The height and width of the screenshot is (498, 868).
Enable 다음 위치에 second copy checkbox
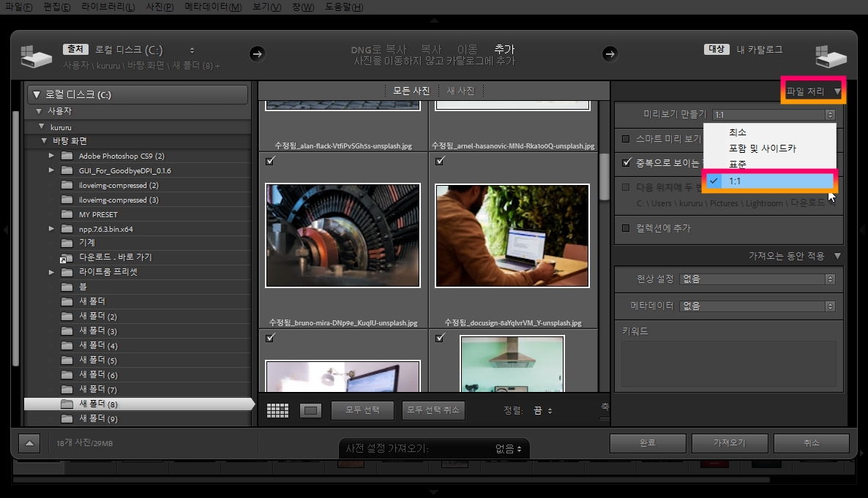[626, 187]
